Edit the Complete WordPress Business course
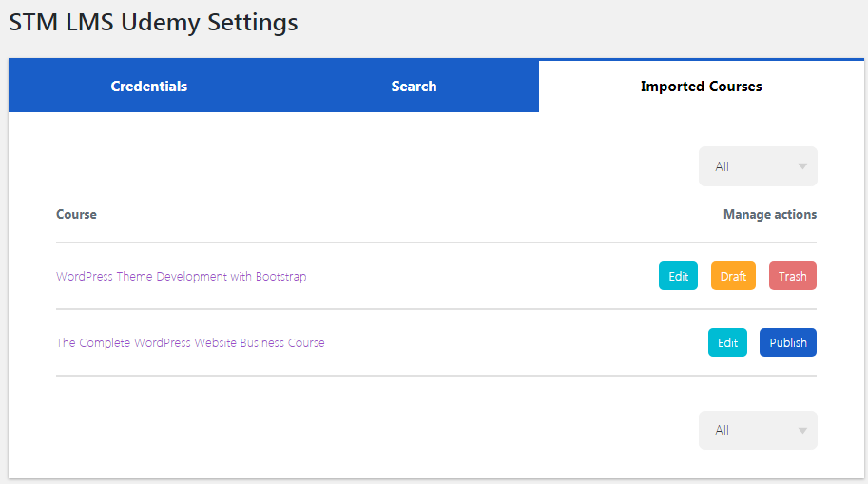This screenshot has width=868, height=484. coord(727,342)
